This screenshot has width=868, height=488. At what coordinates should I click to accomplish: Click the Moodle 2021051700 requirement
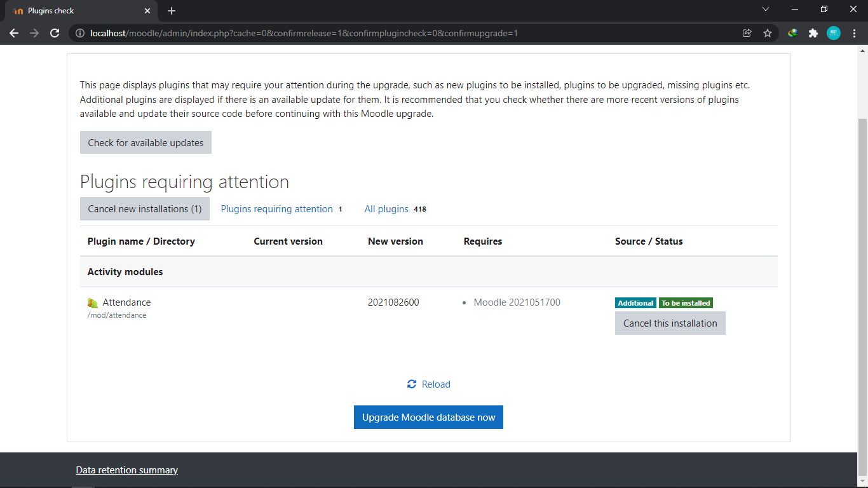517,302
